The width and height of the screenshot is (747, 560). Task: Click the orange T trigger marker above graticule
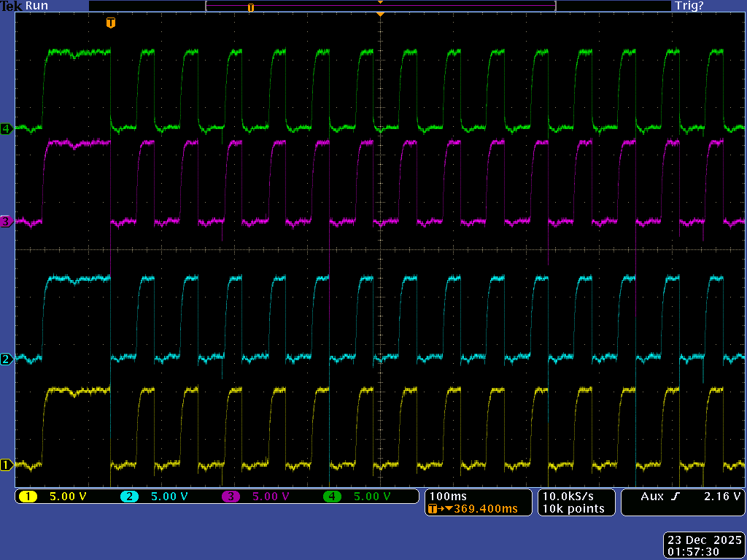(110, 23)
